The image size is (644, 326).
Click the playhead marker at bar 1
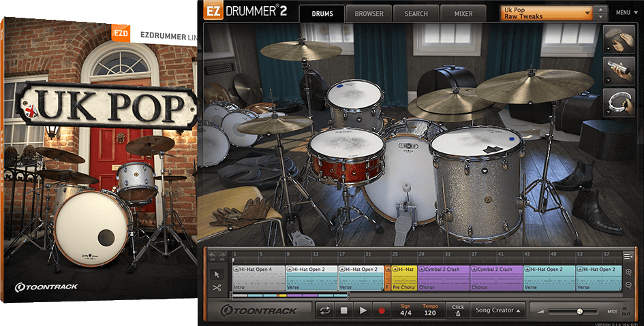click(x=233, y=260)
